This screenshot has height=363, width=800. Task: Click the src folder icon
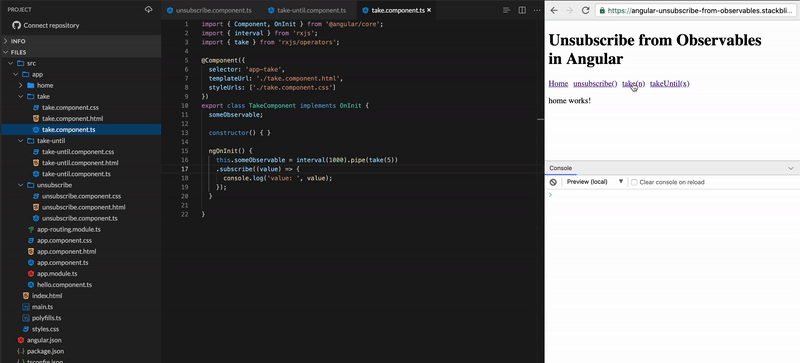point(20,63)
